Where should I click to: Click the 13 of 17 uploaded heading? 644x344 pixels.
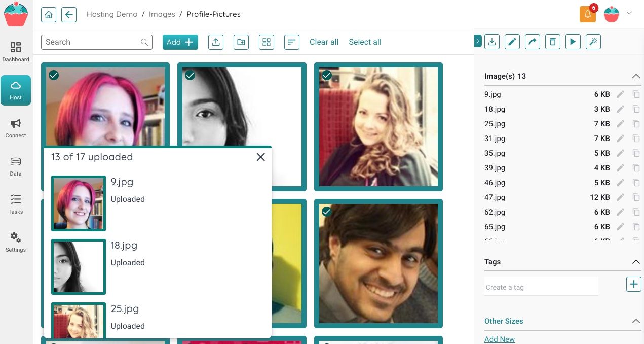[x=92, y=157]
